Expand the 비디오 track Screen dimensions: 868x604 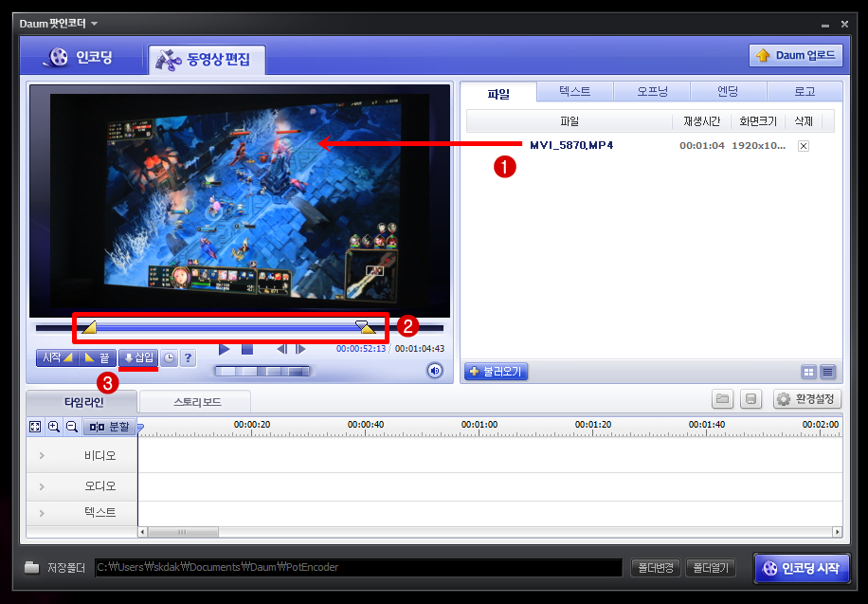pos(42,455)
